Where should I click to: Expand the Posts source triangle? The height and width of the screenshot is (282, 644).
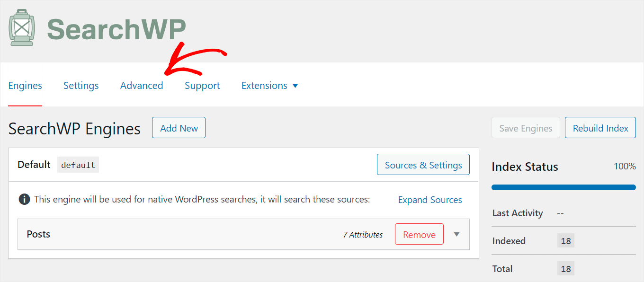[456, 234]
